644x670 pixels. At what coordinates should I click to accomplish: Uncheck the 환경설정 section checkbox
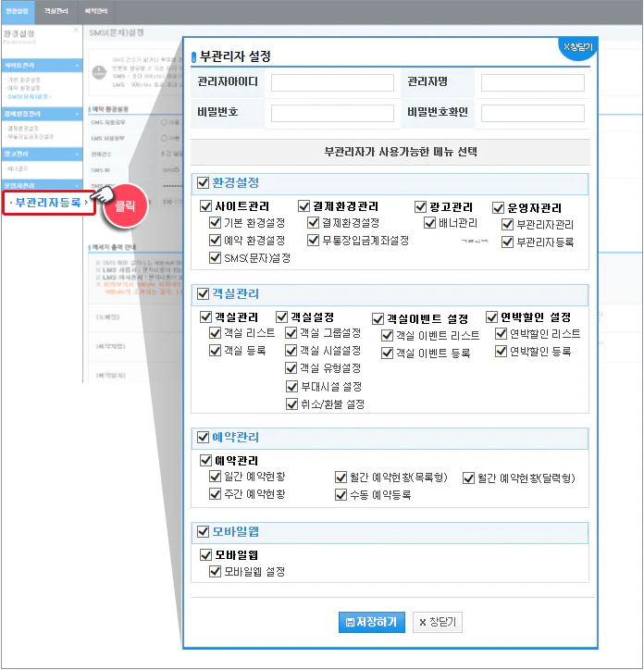tap(203, 183)
